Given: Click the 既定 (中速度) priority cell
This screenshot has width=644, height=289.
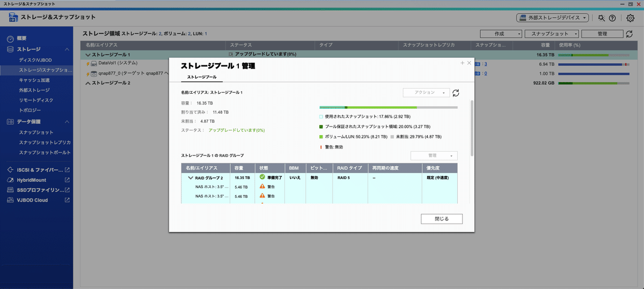Looking at the screenshot, I should tap(438, 177).
